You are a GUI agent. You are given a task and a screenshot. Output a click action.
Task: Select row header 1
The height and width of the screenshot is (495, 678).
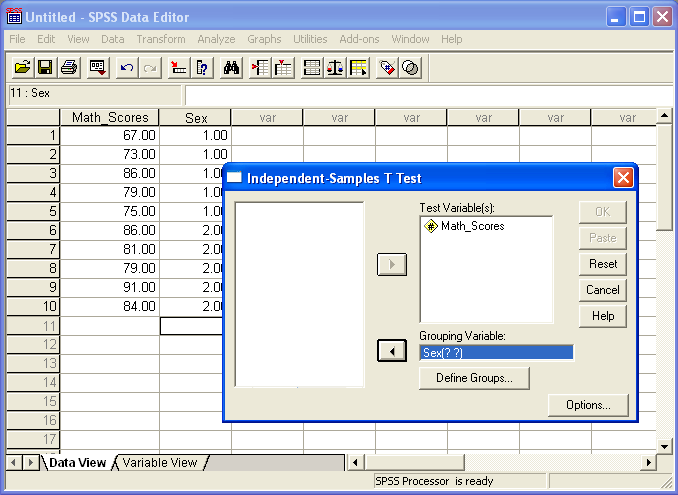(x=33, y=135)
